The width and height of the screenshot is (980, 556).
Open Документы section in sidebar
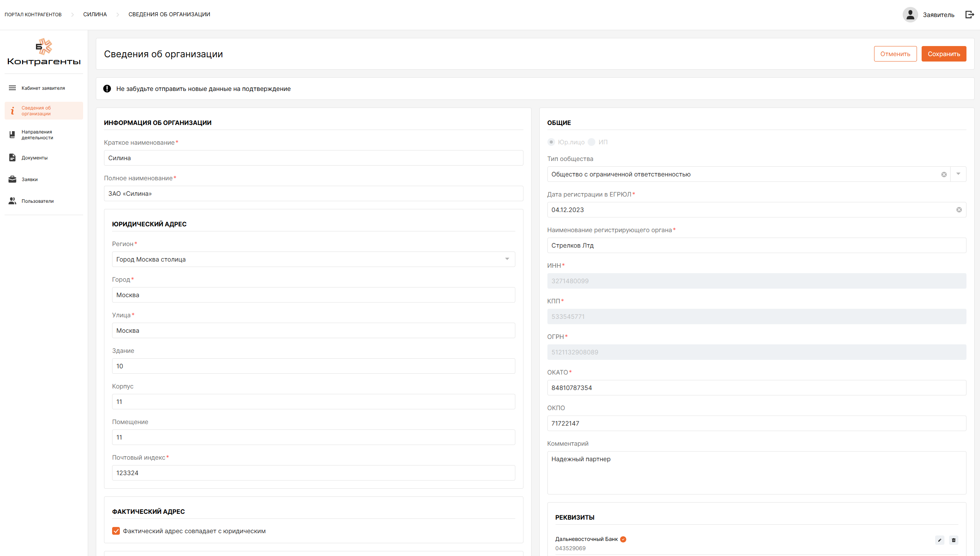tap(34, 158)
